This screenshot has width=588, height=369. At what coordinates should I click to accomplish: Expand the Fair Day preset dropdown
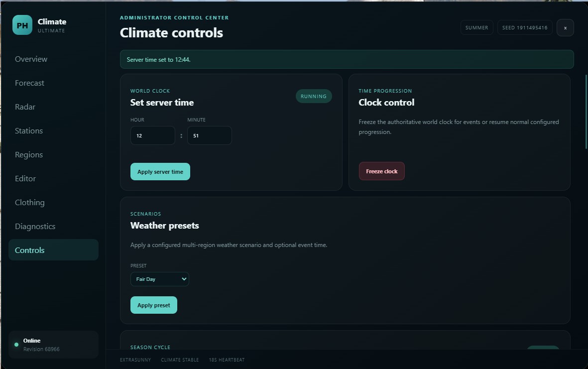tap(160, 279)
